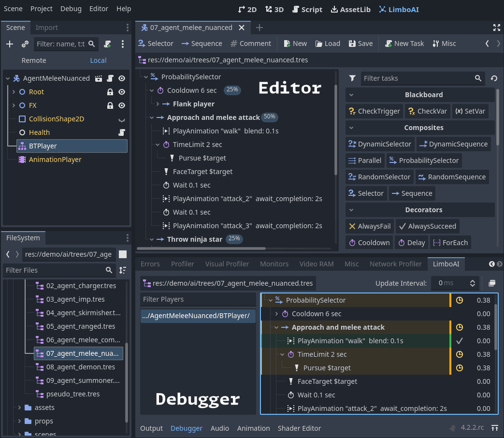The image size is (504, 438).
Task: Save the behavior tree
Action: [x=360, y=43]
